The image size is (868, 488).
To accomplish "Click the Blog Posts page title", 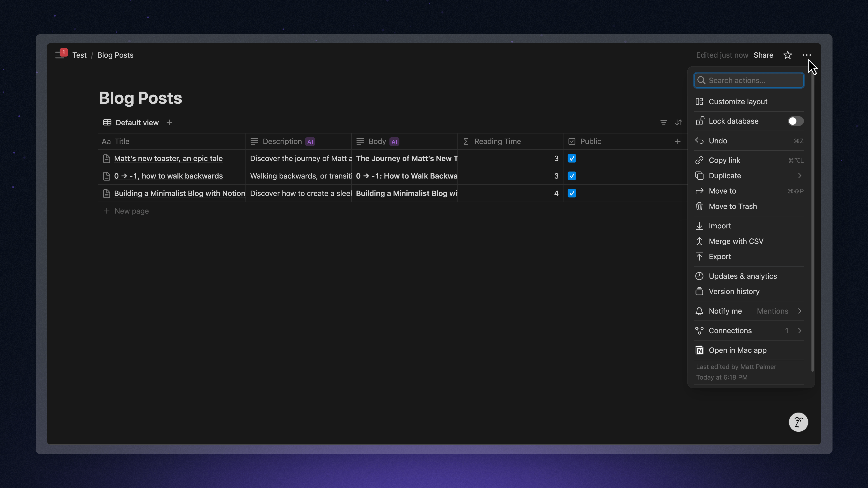I will (x=140, y=98).
